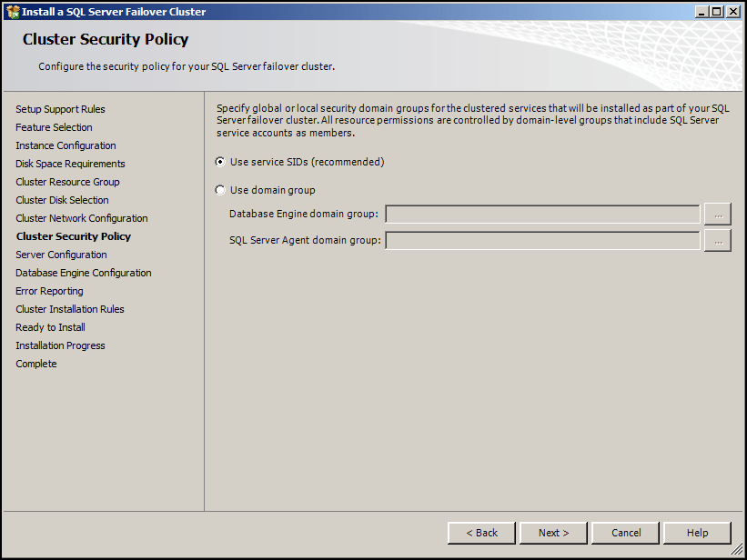The height and width of the screenshot is (560, 747).
Task: Open Help for this page
Action: 697,533
